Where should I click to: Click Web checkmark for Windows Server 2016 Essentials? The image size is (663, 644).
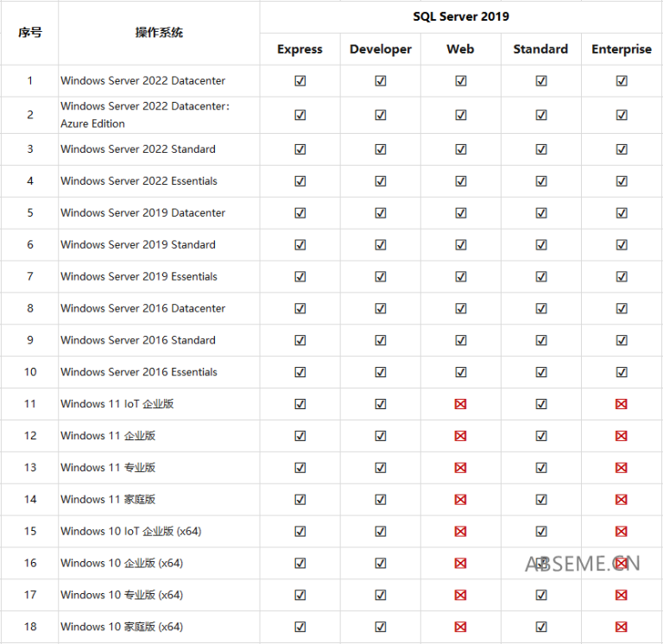[x=460, y=372]
